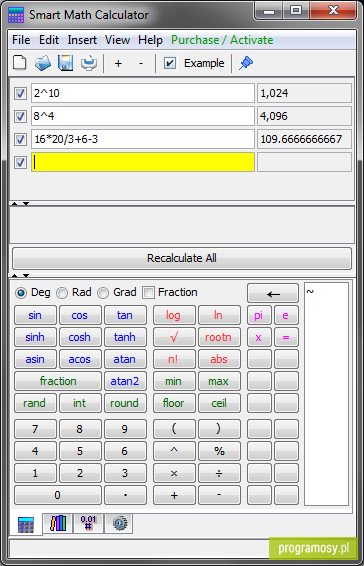Click the magenta x variable button

pos(259,338)
